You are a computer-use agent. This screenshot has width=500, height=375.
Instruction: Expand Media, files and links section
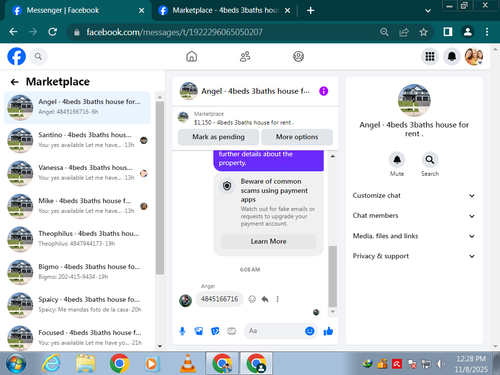click(x=413, y=236)
